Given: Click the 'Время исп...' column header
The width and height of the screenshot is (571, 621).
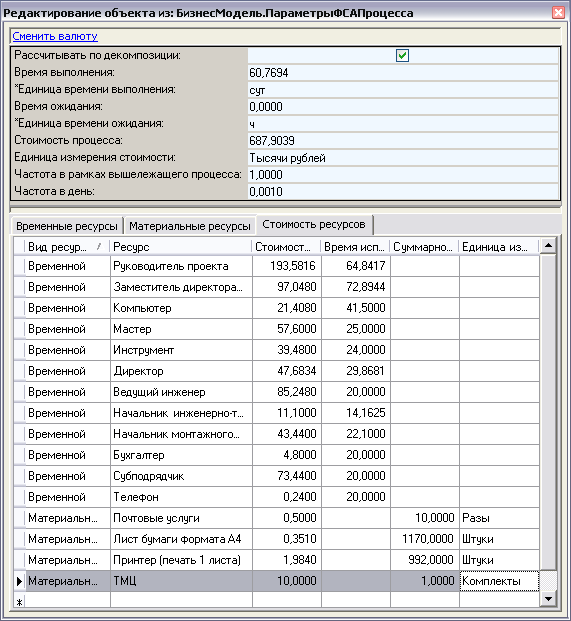Looking at the screenshot, I should point(355,247).
